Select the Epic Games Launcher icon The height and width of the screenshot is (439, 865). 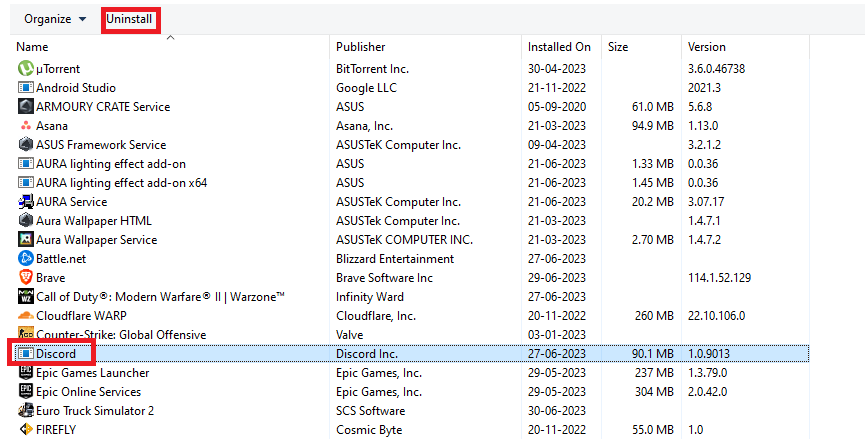[x=26, y=373]
